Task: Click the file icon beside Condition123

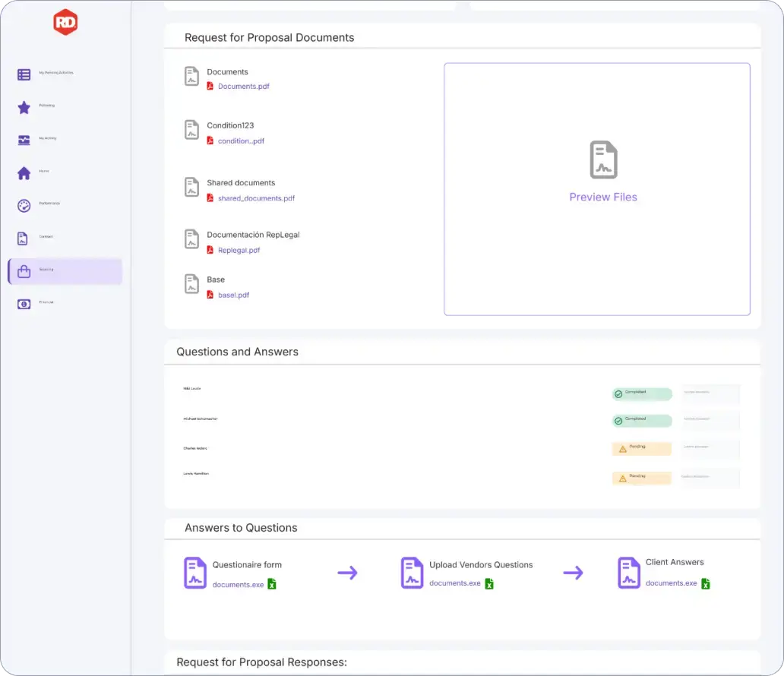Action: [x=192, y=130]
